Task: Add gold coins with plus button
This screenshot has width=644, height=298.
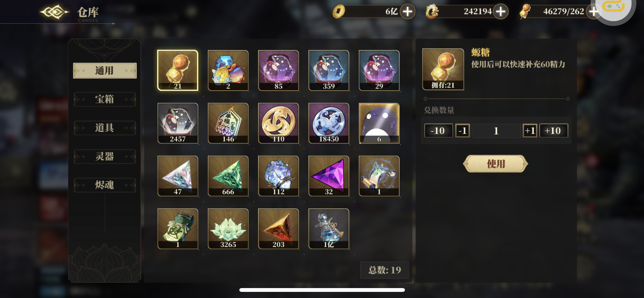Action: tap(407, 11)
